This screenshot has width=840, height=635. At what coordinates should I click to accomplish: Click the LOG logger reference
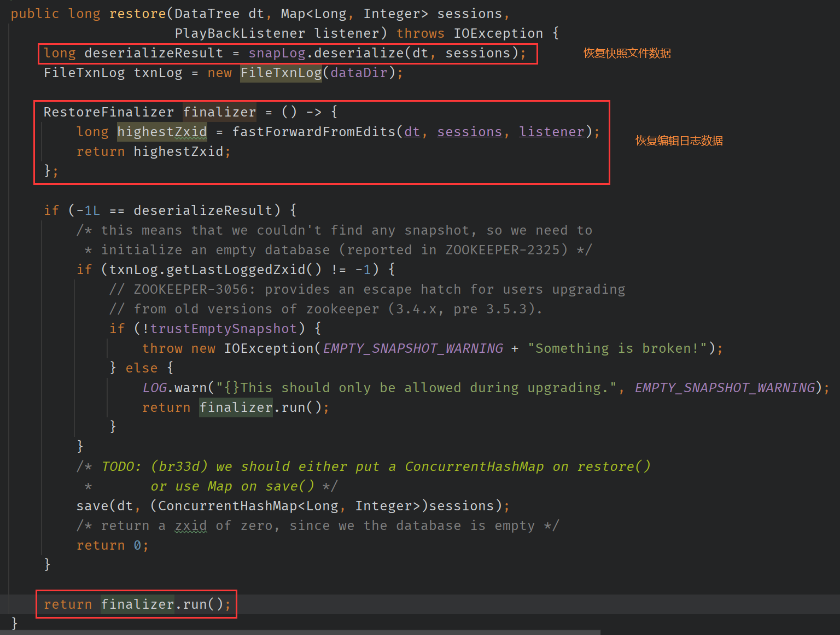tap(154, 388)
